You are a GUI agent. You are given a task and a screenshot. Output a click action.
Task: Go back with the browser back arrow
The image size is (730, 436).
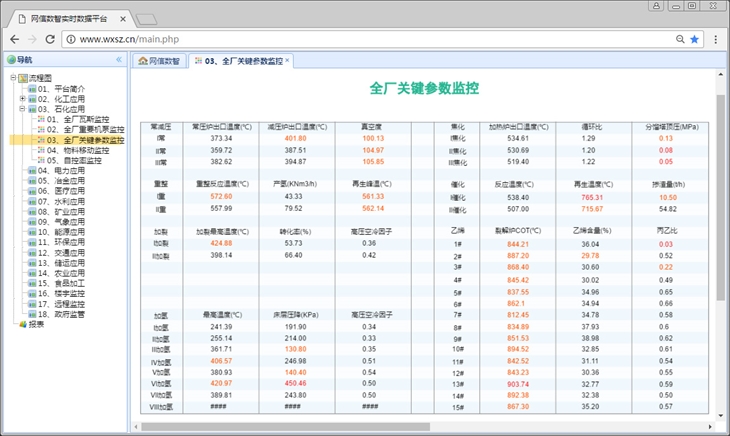(15, 40)
